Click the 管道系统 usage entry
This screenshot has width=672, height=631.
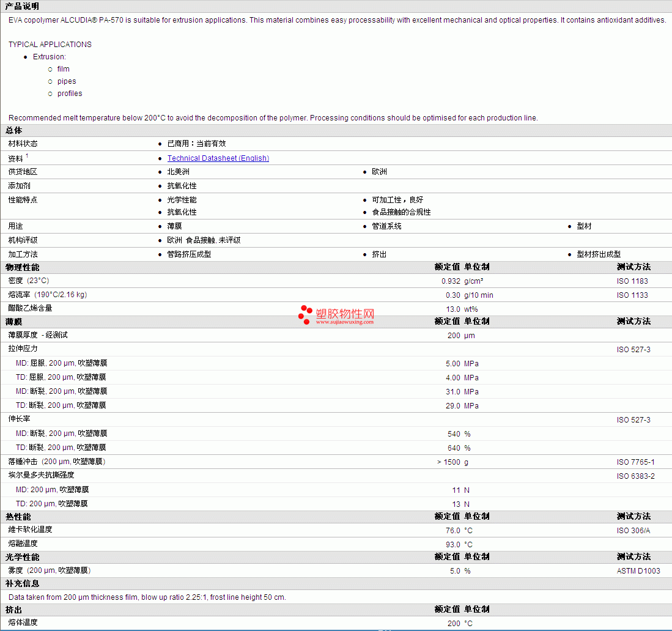(386, 226)
